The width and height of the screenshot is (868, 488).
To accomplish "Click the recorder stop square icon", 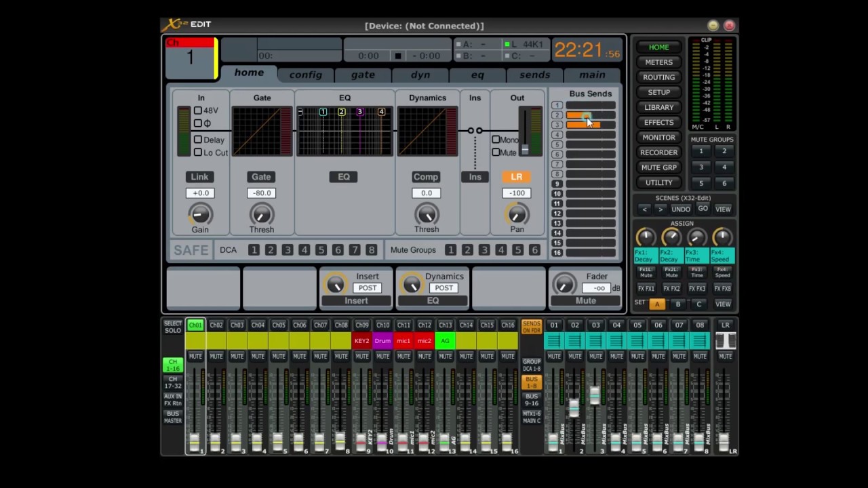I will [398, 56].
